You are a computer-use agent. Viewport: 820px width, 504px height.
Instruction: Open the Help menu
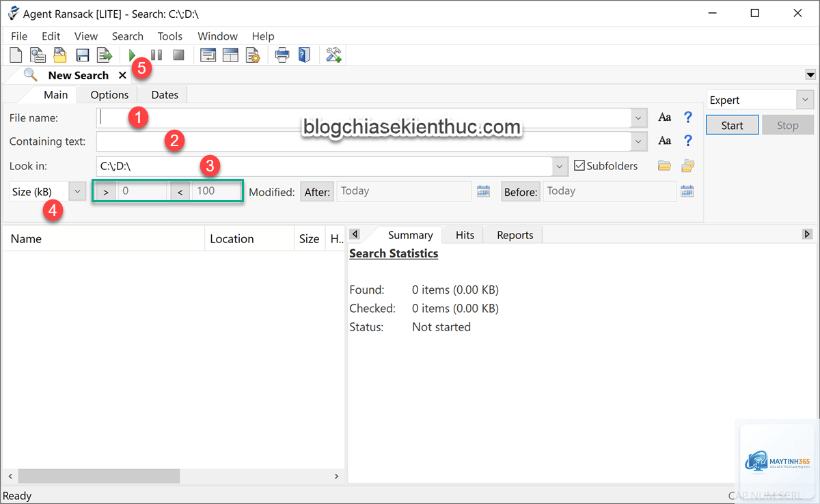(263, 36)
